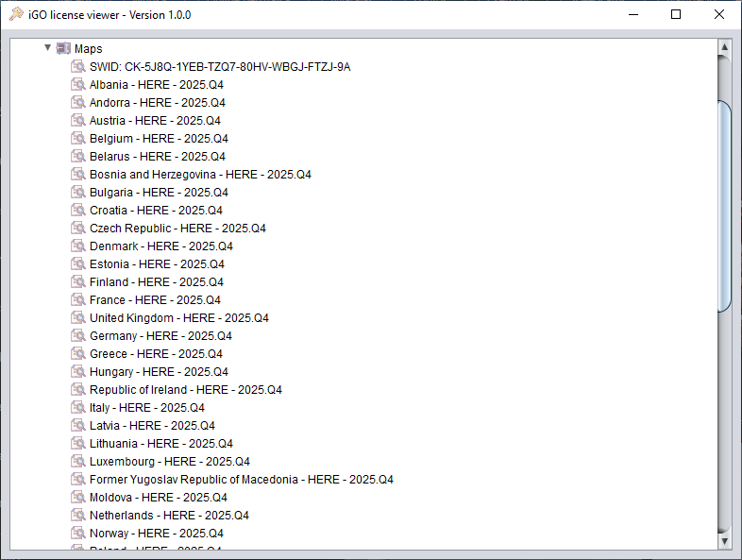The image size is (742, 560).
Task: Click the license icon next to Belarus
Action: coord(78,156)
